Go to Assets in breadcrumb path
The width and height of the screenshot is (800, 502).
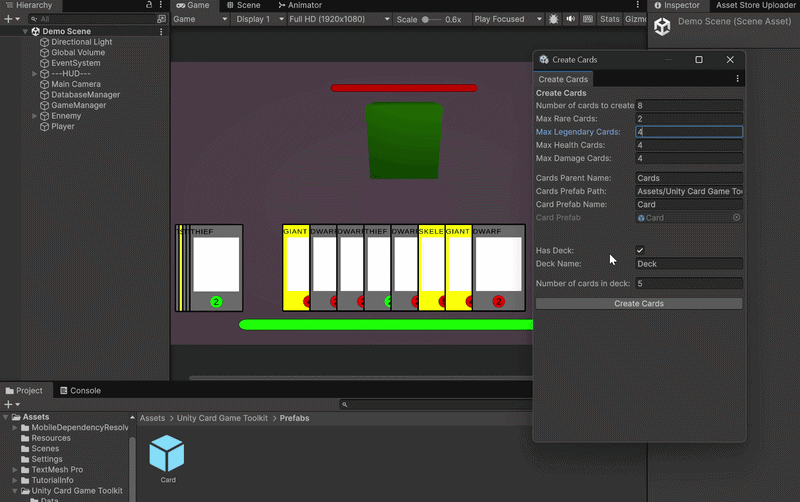coord(153,418)
